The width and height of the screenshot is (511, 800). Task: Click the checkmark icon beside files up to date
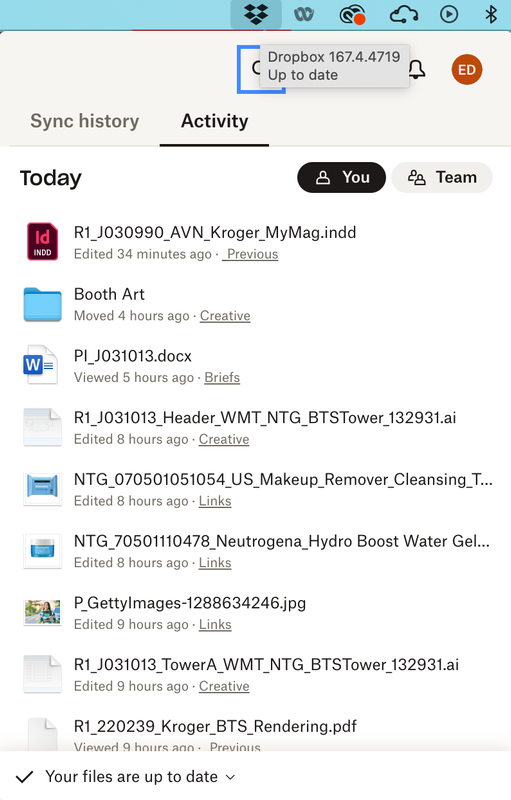pyautogui.click(x=24, y=777)
